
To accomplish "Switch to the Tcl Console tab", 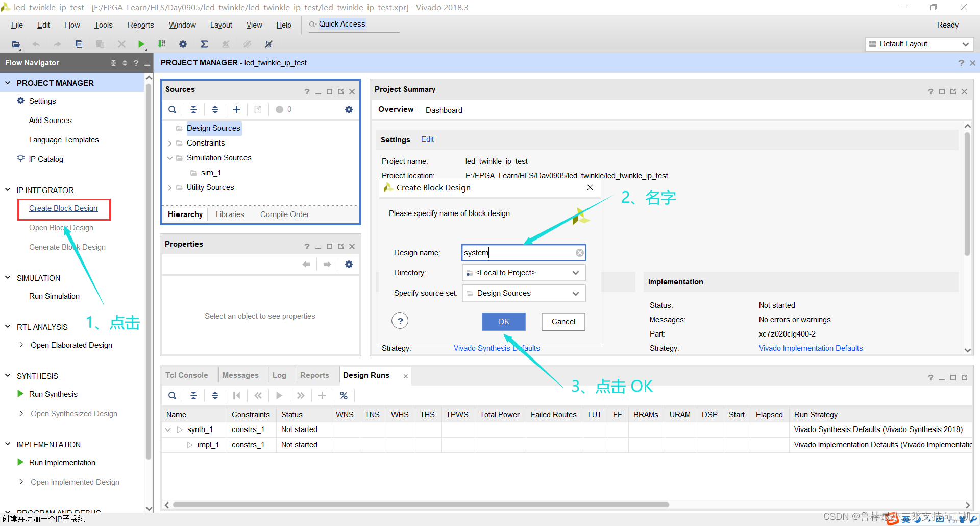I will pyautogui.click(x=187, y=375).
